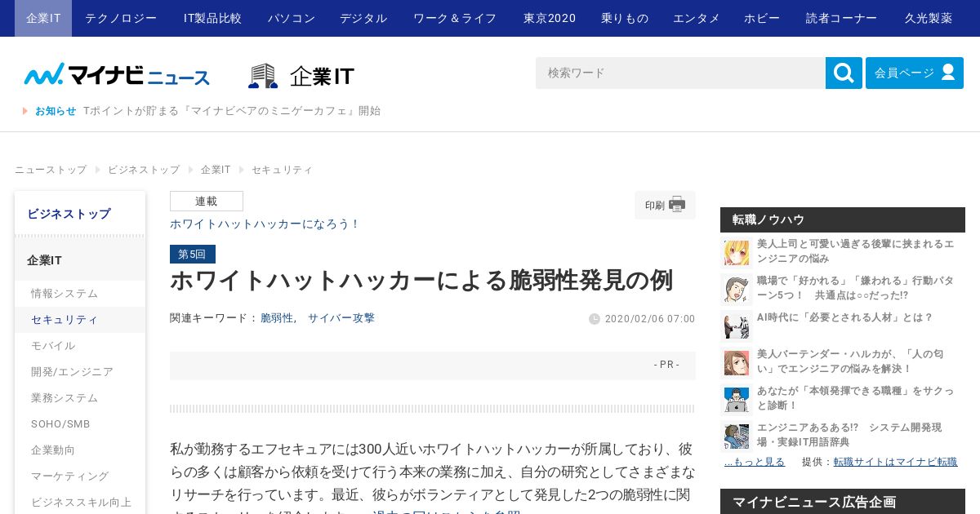This screenshot has width=980, height=514.
Task: Click the magnifier search button
Action: click(x=844, y=73)
